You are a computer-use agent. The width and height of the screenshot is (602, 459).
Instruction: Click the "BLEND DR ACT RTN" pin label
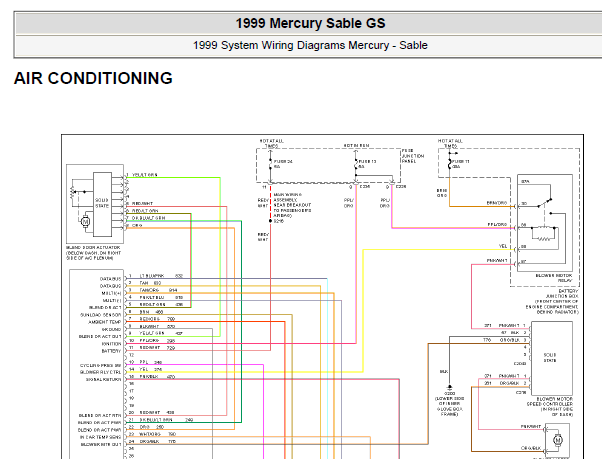(100, 416)
